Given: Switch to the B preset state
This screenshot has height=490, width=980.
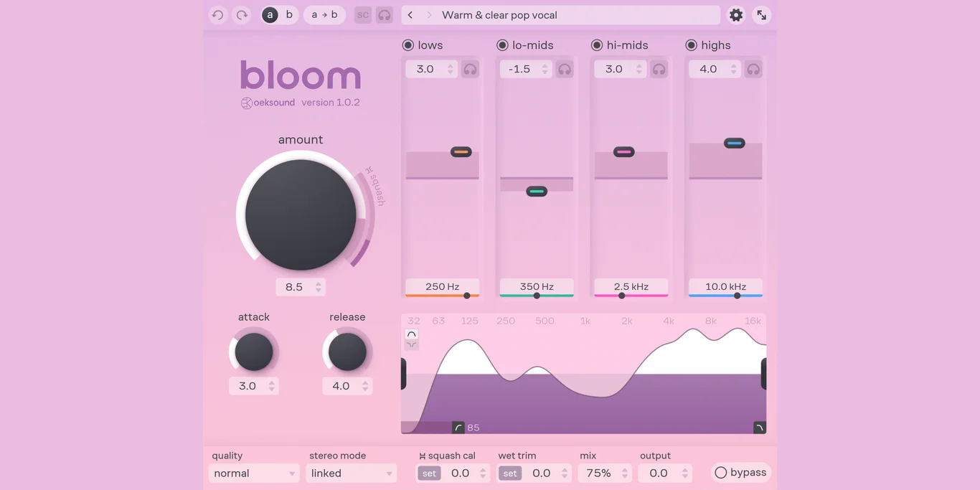Looking at the screenshot, I should 289,15.
